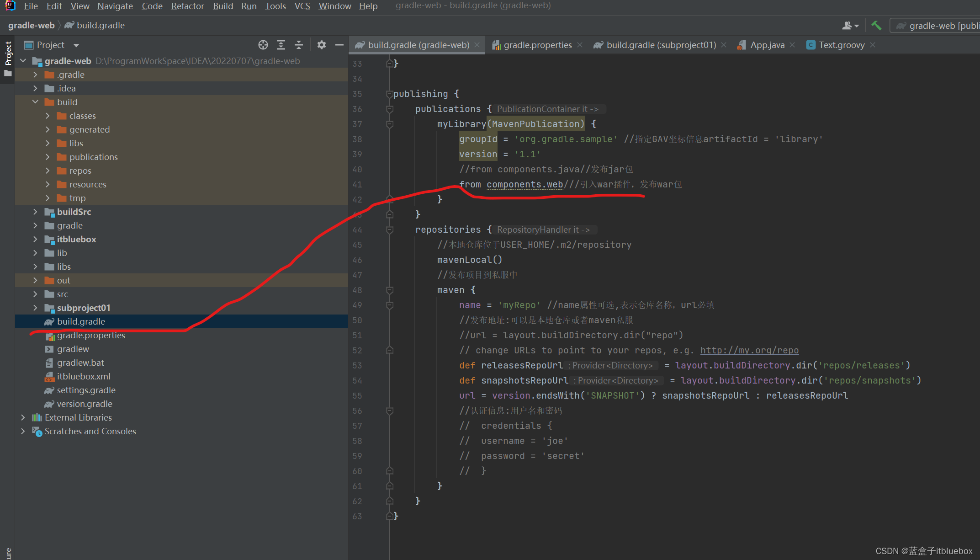Open the gradle-web run configuration dropdown

pyautogui.click(x=936, y=26)
